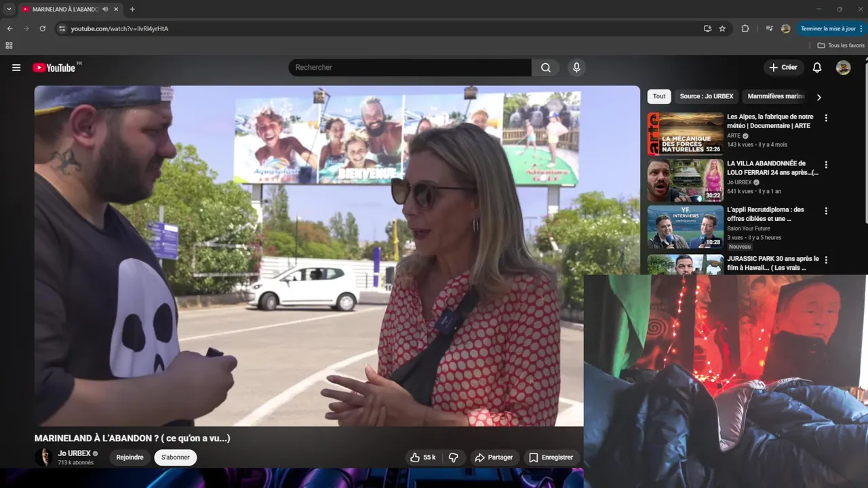Start voice search with microphone icon
This screenshot has width=868, height=488.
point(576,68)
